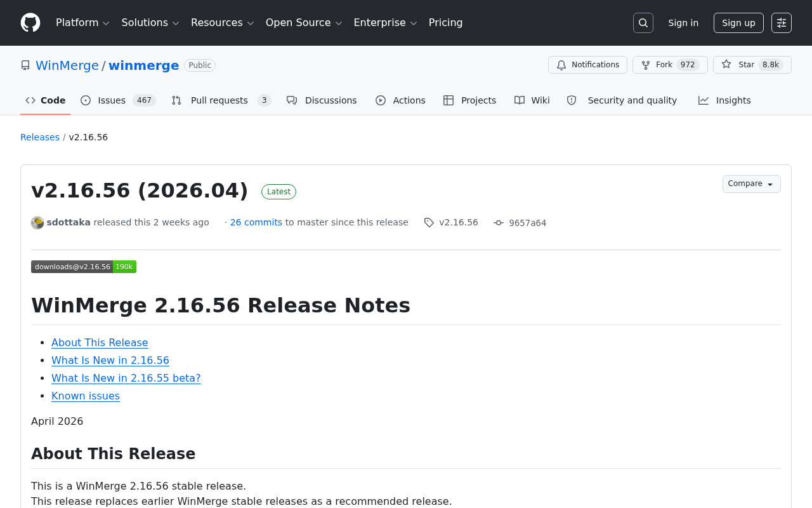Jump to the Known issues section
This screenshot has width=812, height=508.
pyautogui.click(x=86, y=396)
